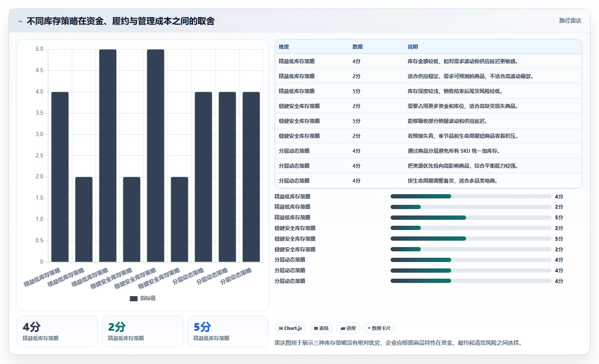Select the 表格 tag pill

coord(321,328)
